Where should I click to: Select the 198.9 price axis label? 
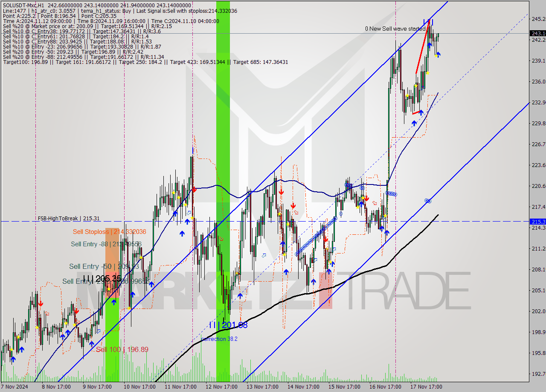coord(538,332)
